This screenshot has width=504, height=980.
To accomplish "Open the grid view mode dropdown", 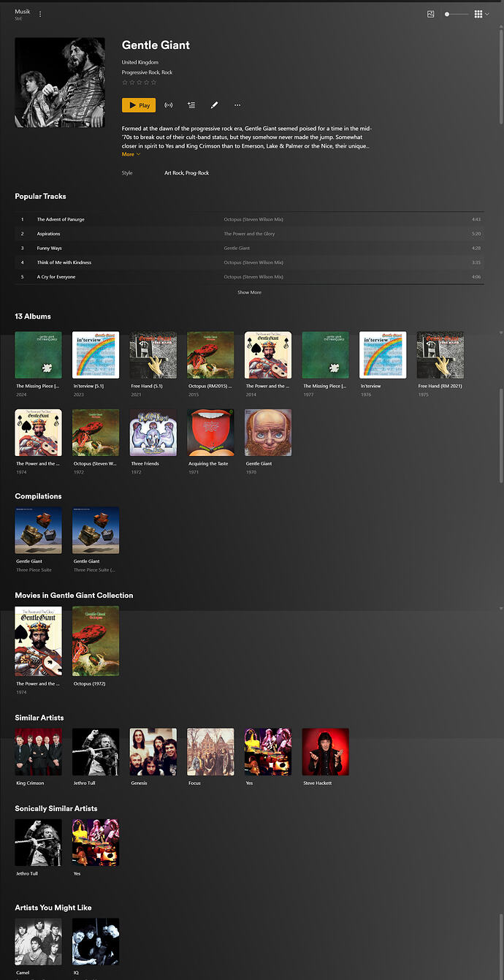I will (x=481, y=14).
